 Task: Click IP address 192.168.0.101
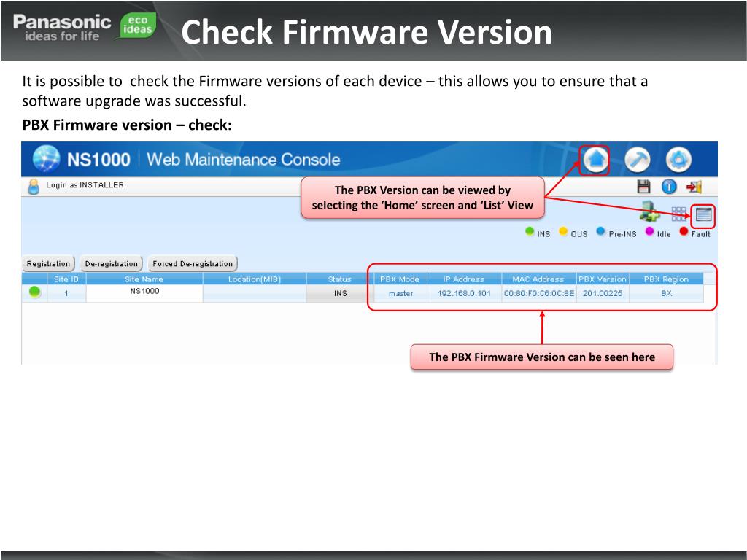click(464, 293)
